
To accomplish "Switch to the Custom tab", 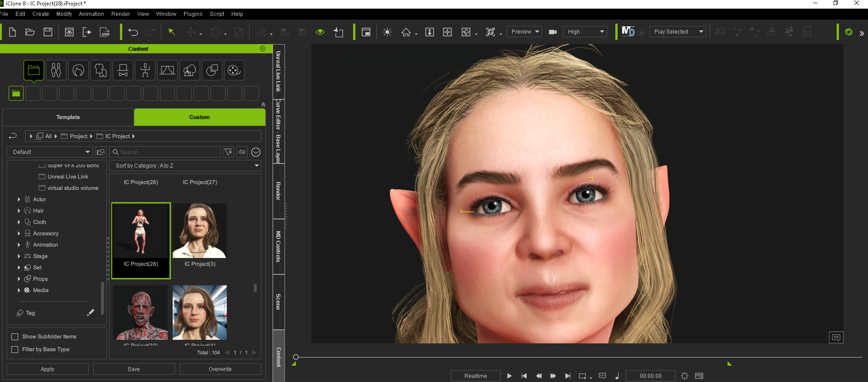I will [200, 117].
